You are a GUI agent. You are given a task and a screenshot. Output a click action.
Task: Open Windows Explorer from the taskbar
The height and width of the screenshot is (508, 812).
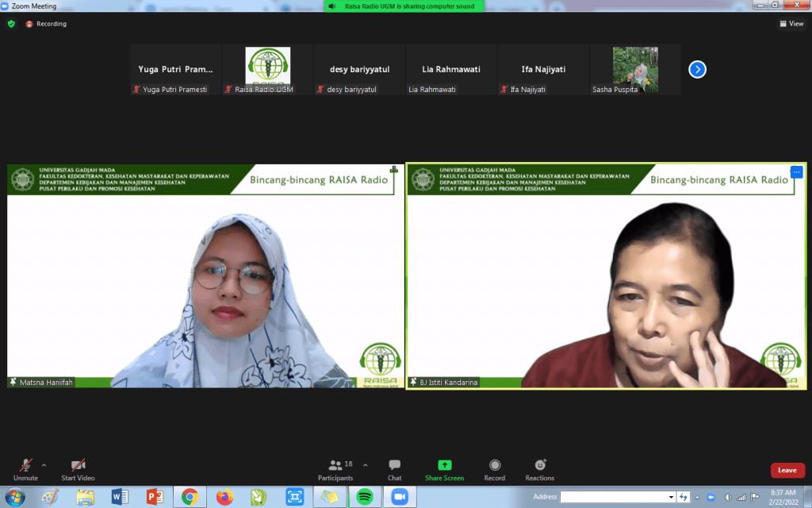(x=85, y=497)
